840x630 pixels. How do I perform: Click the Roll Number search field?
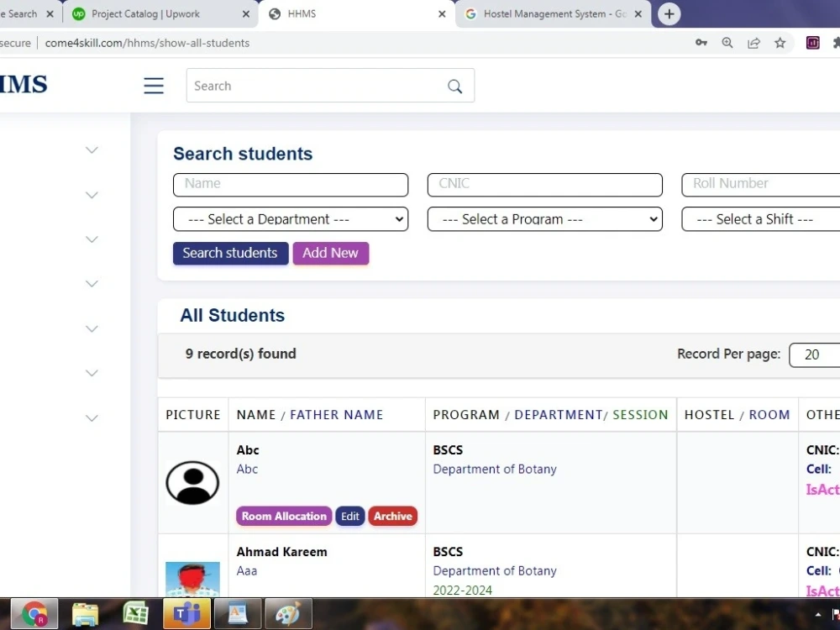[x=761, y=184]
